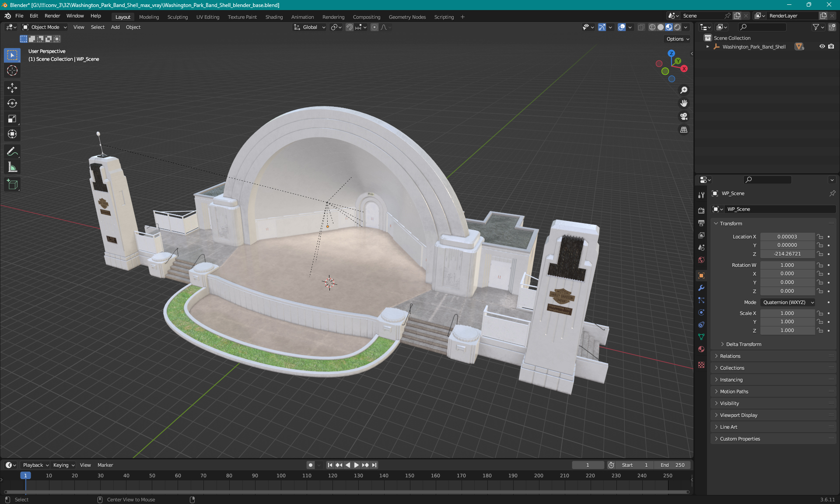Open the World properties tab

click(701, 260)
